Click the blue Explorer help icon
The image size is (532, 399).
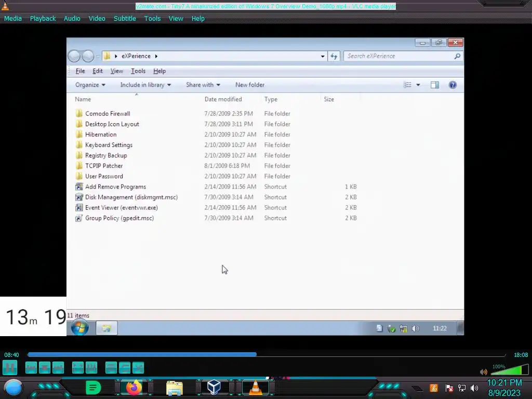point(453,85)
